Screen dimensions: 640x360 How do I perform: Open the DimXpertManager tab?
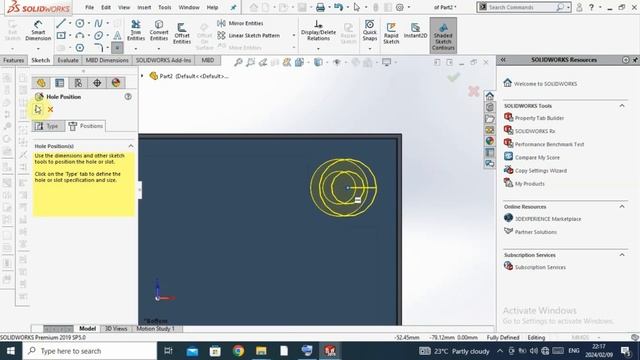click(x=97, y=83)
